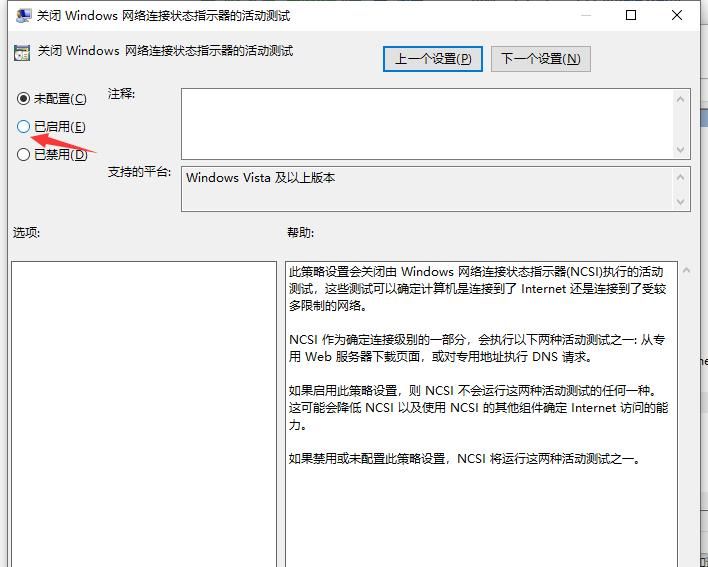Click the 帮助: label

300,232
